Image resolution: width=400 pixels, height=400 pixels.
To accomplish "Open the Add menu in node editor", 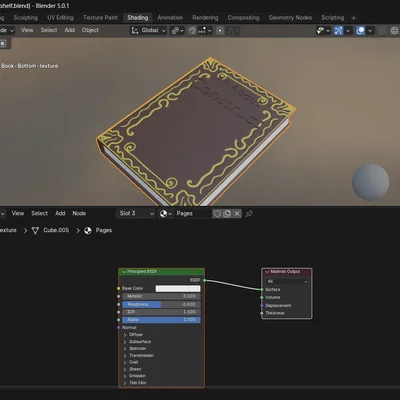I will [x=60, y=213].
